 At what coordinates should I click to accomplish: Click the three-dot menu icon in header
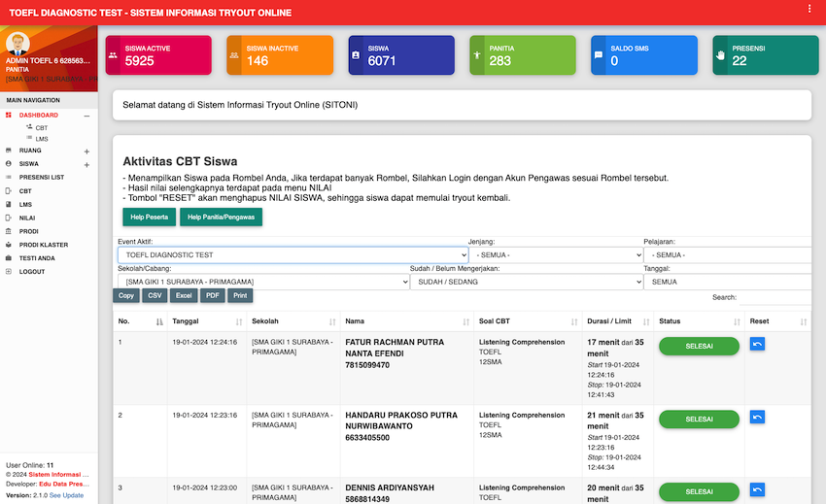click(x=809, y=9)
